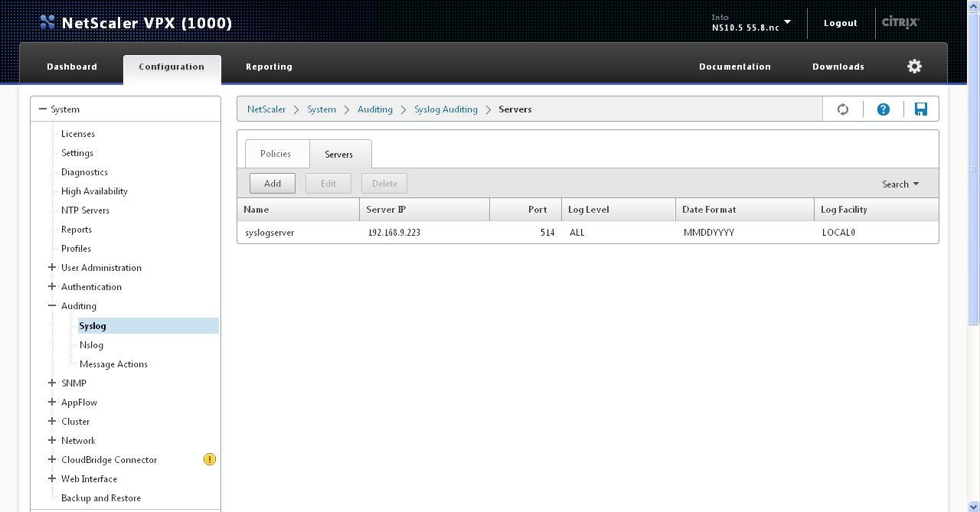Select Syslog under Auditing
Image resolution: width=980 pixels, height=512 pixels.
click(148, 325)
